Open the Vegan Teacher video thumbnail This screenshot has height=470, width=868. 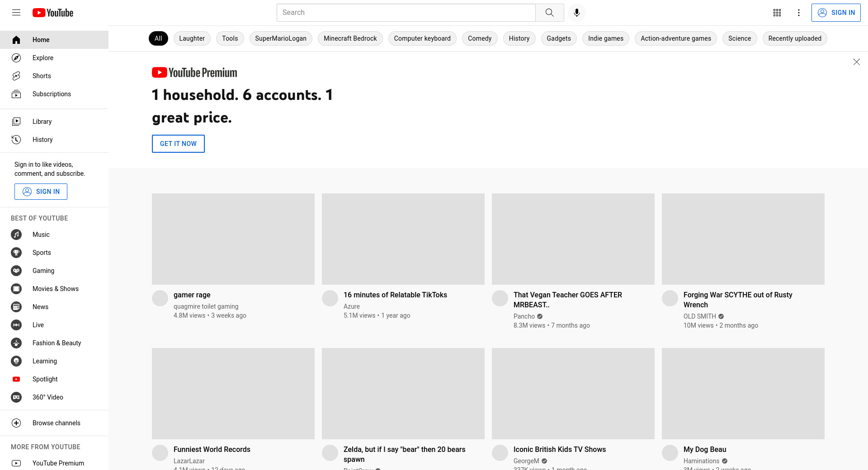click(573, 239)
